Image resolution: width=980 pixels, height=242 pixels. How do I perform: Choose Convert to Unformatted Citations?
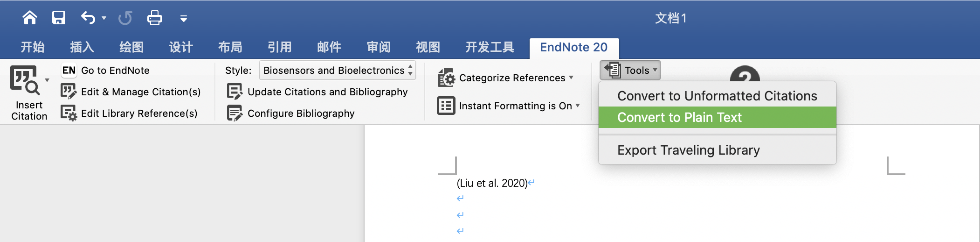click(717, 96)
